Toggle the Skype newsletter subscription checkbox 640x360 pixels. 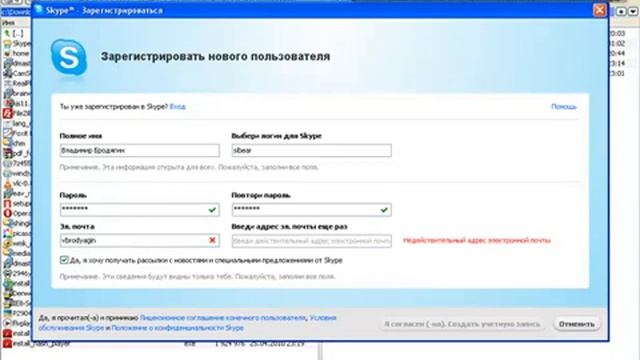tap(64, 260)
